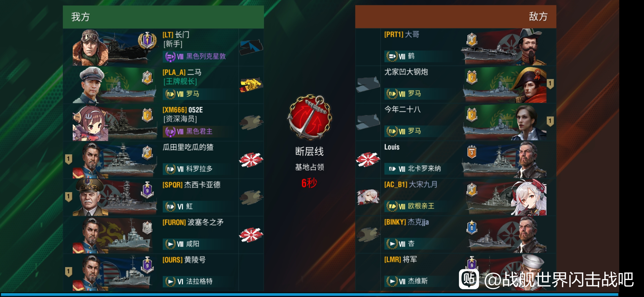Open the 我方 team header tab
This screenshot has height=297, width=644.
[x=163, y=17]
